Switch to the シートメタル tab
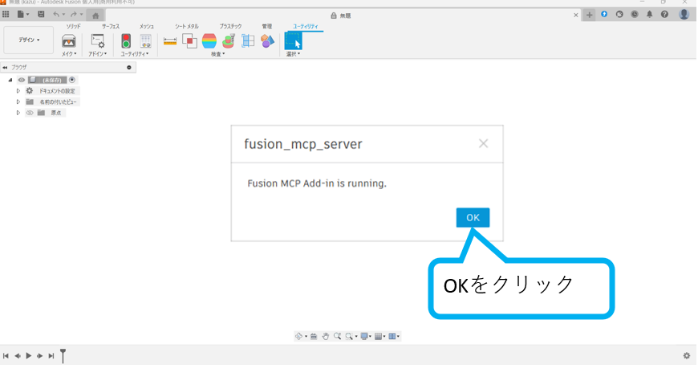Viewport: 698px width, 365px height. pyautogui.click(x=187, y=26)
